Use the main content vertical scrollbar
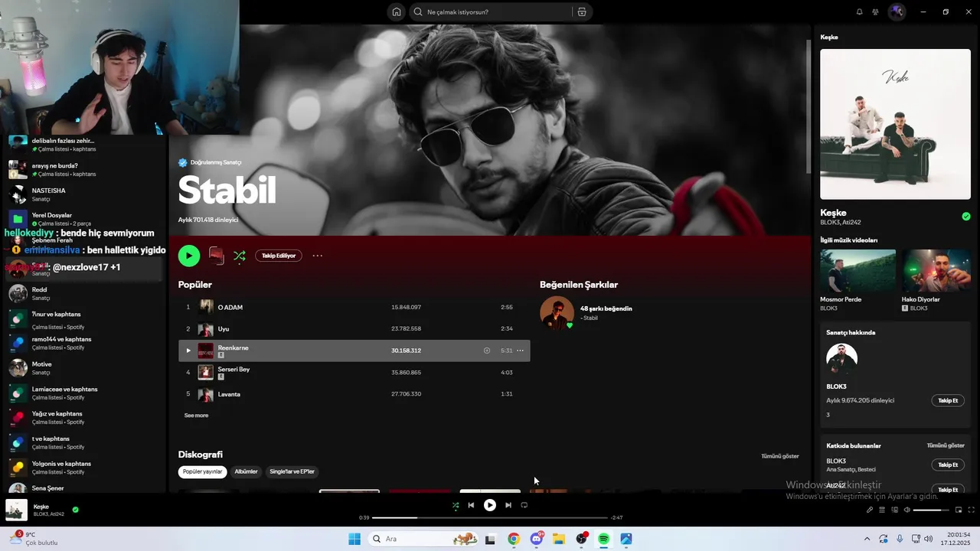This screenshot has width=980, height=551. tap(808, 106)
